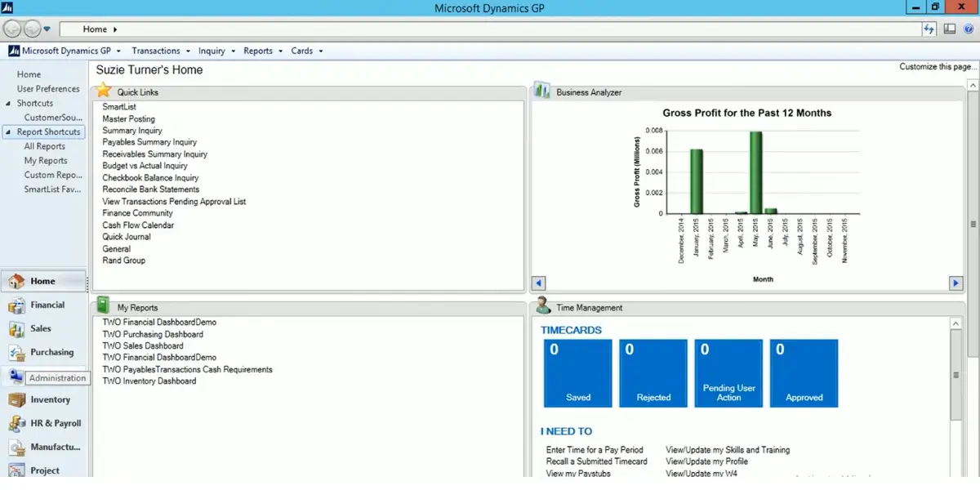The image size is (980, 490).
Task: Open the Project module icon
Action: pyautogui.click(x=16, y=470)
